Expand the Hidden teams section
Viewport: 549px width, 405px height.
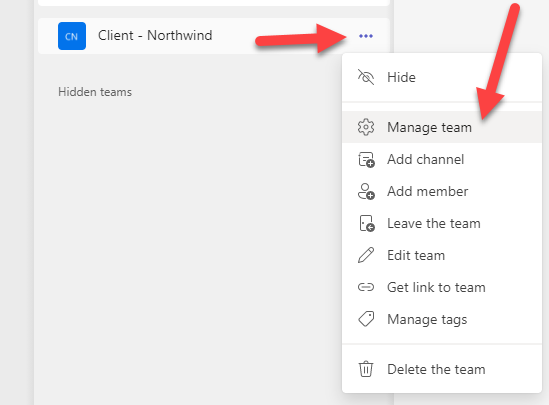coord(95,92)
